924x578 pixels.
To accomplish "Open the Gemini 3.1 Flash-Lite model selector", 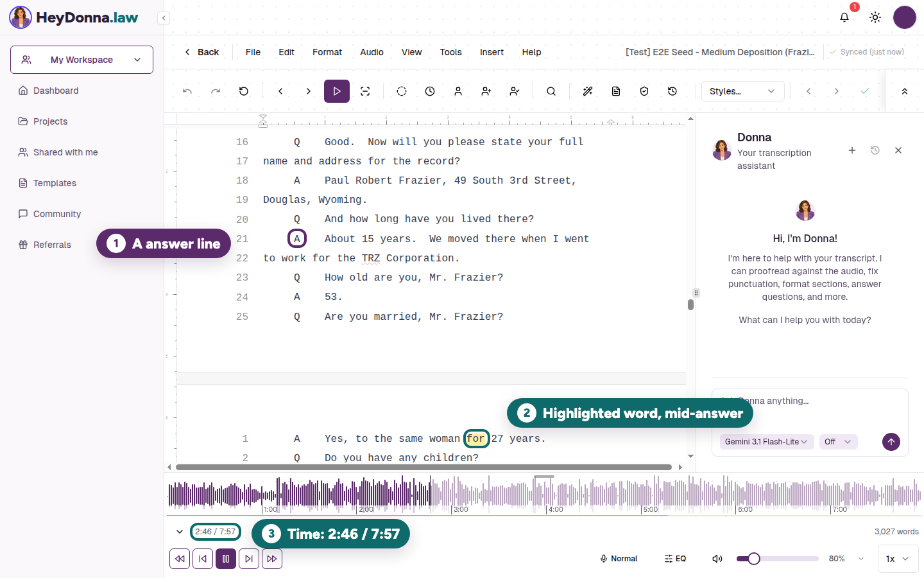I will pos(766,442).
